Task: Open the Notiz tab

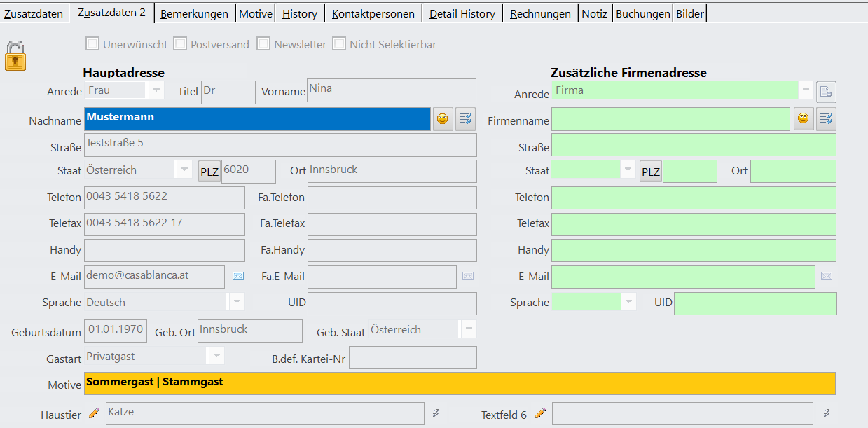Action: [595, 14]
